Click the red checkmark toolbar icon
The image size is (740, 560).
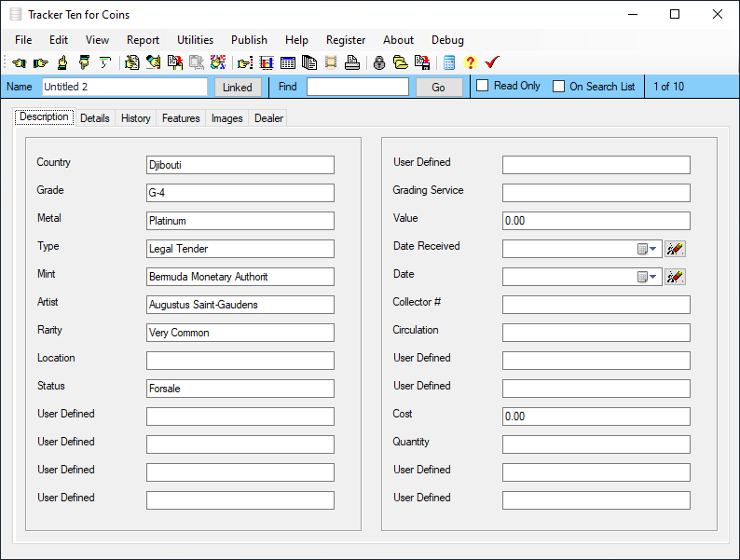(x=492, y=63)
